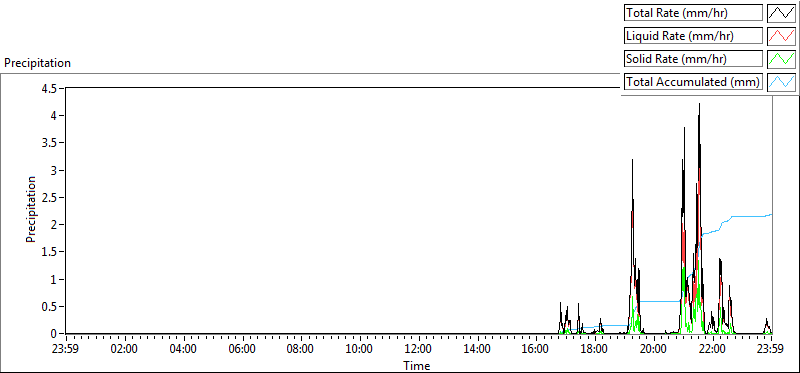Image resolution: width=800 pixels, height=373 pixels.
Task: Click the 23:59 end time label
Action: pyautogui.click(x=771, y=350)
